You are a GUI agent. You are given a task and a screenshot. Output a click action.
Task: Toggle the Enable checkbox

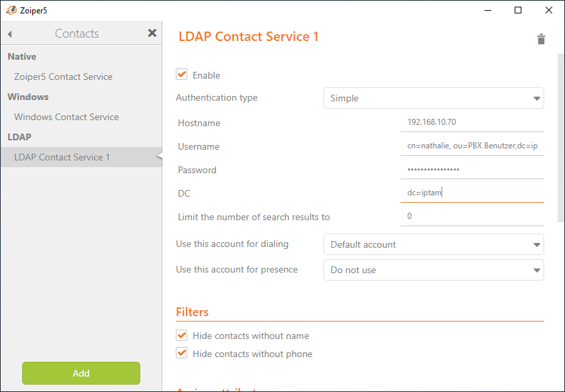pyautogui.click(x=182, y=75)
